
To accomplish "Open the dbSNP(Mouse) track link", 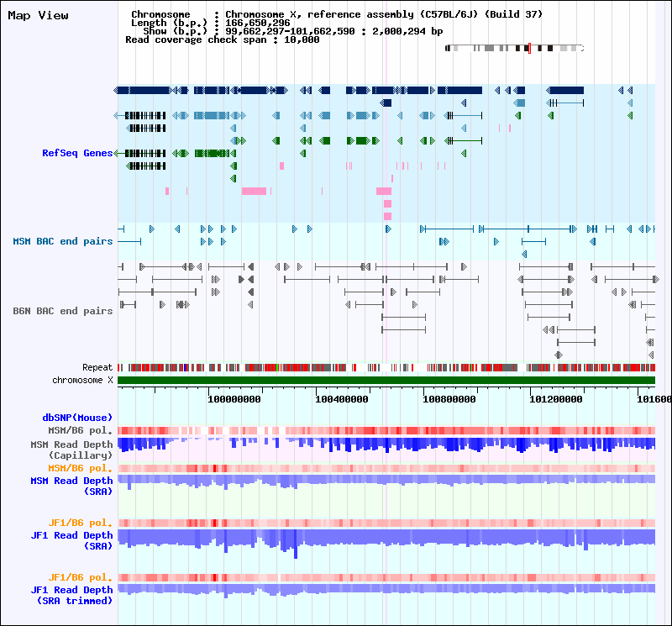I will tap(77, 418).
